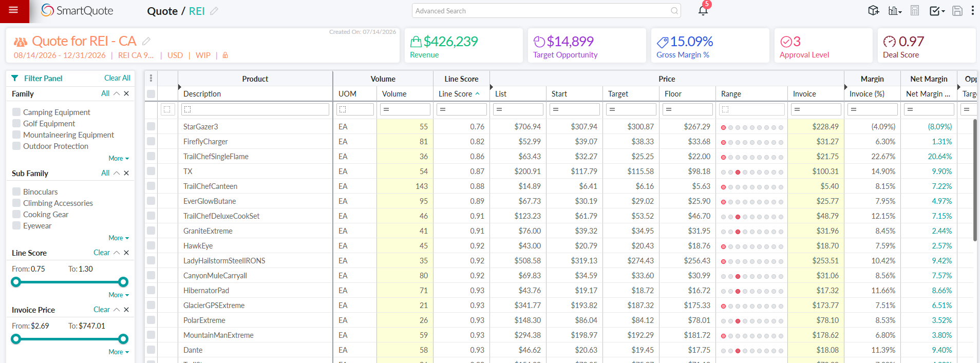Click the Approval Level check-circle icon
This screenshot has height=363, width=980.
point(786,42)
